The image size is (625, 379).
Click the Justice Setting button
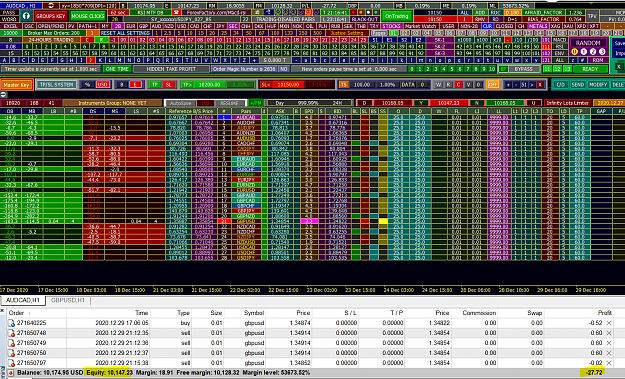347,33
